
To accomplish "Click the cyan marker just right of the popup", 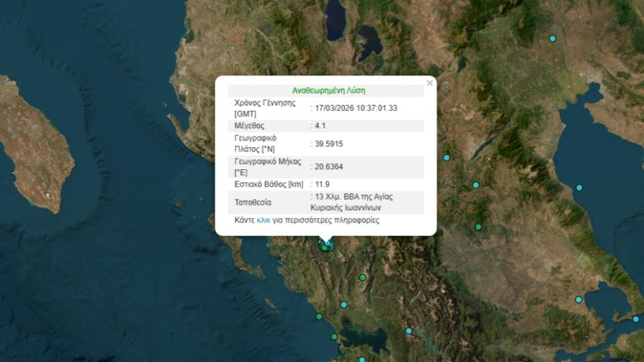I will (446, 157).
